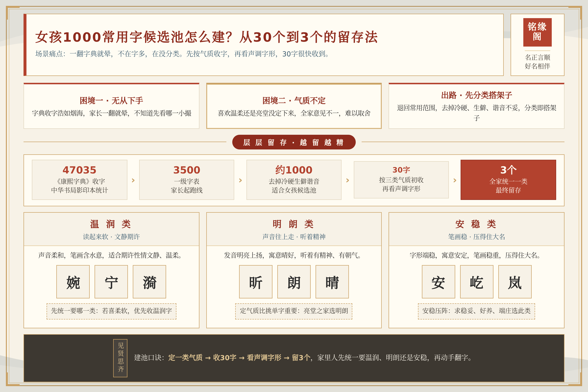
Task: Click the 明朗类 section heading
Action: click(x=293, y=224)
